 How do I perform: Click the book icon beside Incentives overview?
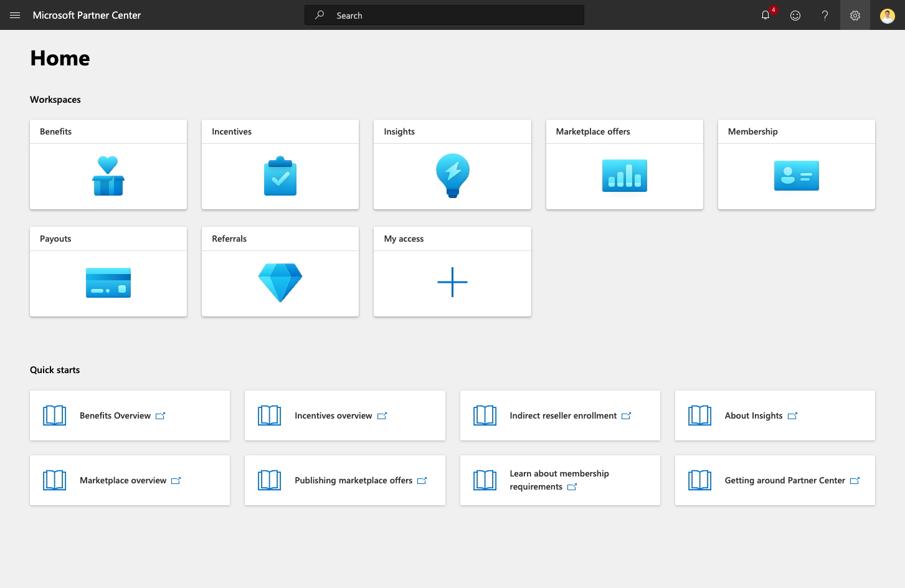click(x=270, y=415)
